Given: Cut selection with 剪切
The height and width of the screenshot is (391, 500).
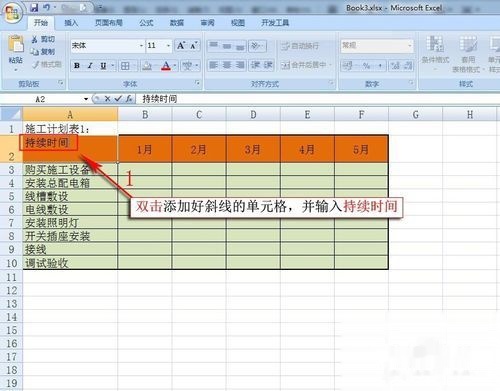Looking at the screenshot, I should coord(43,39).
